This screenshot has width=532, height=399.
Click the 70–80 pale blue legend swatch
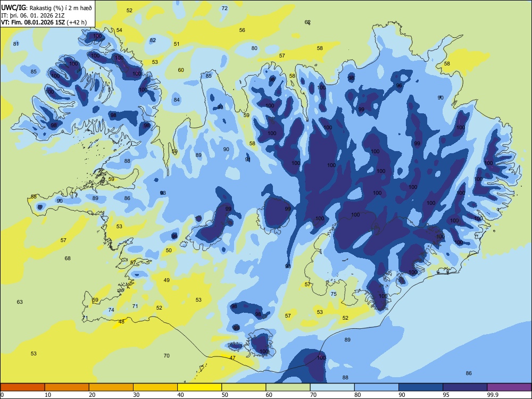[332, 387]
